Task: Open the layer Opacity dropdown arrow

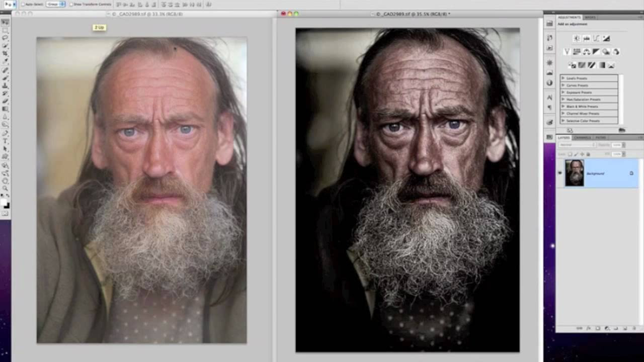Action: coord(624,145)
